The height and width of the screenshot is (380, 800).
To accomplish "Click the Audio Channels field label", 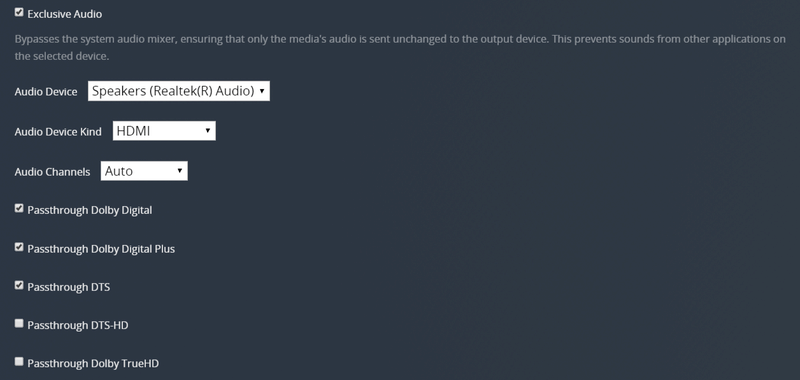I will 53,172.
